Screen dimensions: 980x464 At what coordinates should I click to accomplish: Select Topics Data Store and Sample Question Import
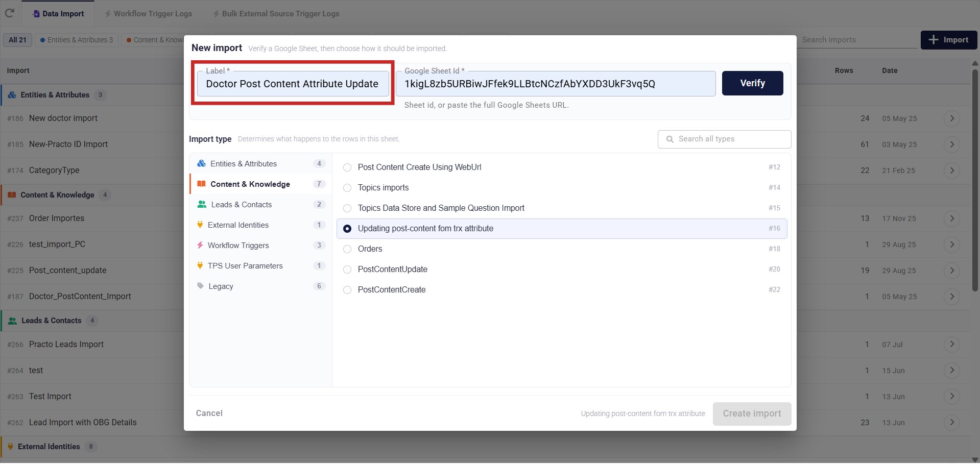click(x=347, y=208)
